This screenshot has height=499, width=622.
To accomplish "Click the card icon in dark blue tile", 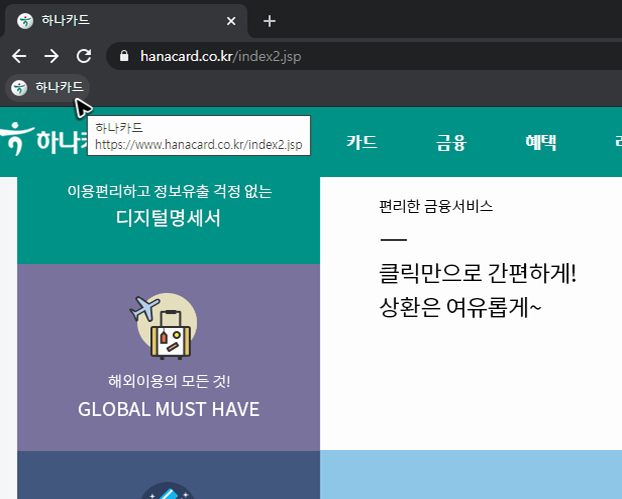I will click(x=168, y=491).
